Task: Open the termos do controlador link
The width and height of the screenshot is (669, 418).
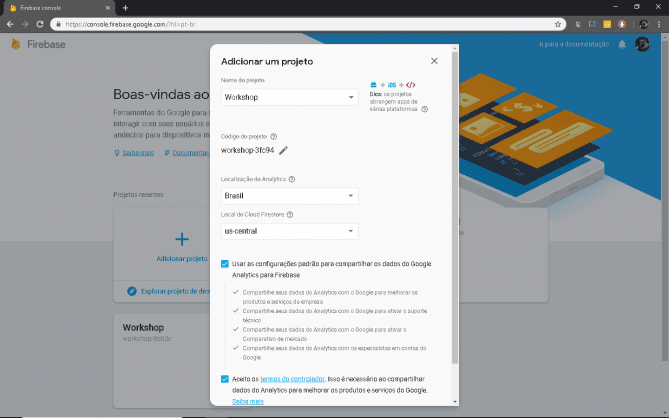Action: (x=292, y=379)
